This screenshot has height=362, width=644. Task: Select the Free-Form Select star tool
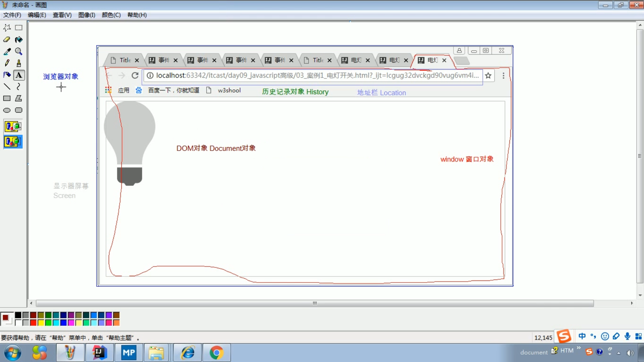7,27
